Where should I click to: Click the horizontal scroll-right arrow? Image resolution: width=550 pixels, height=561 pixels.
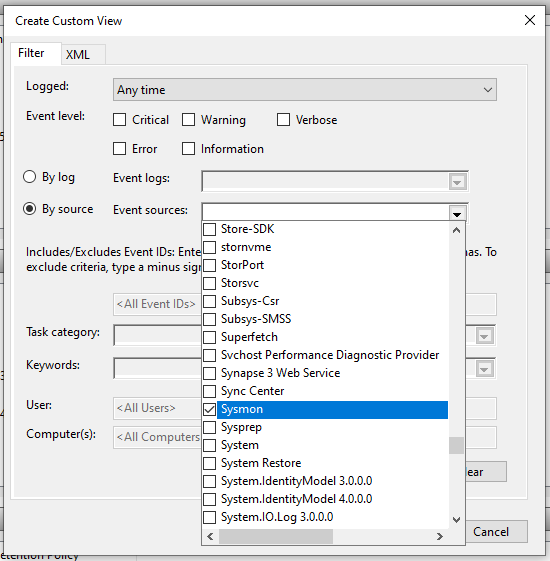pyautogui.click(x=440, y=536)
